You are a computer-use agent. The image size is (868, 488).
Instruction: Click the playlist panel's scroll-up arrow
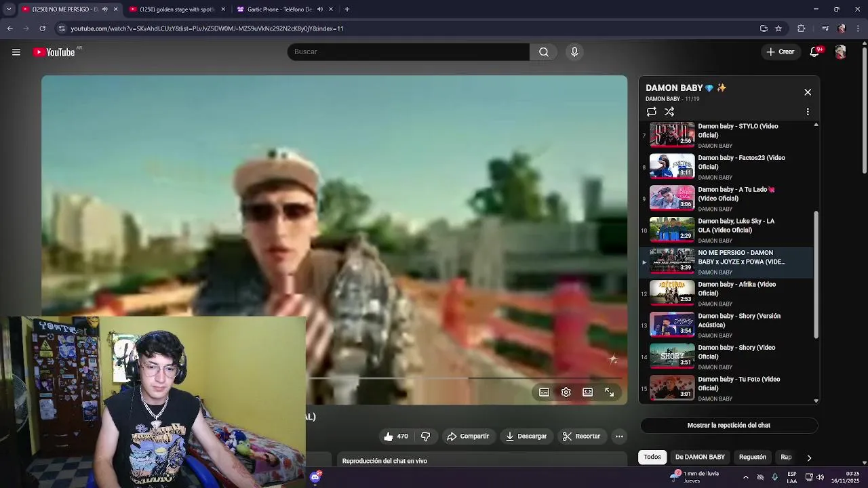click(816, 125)
